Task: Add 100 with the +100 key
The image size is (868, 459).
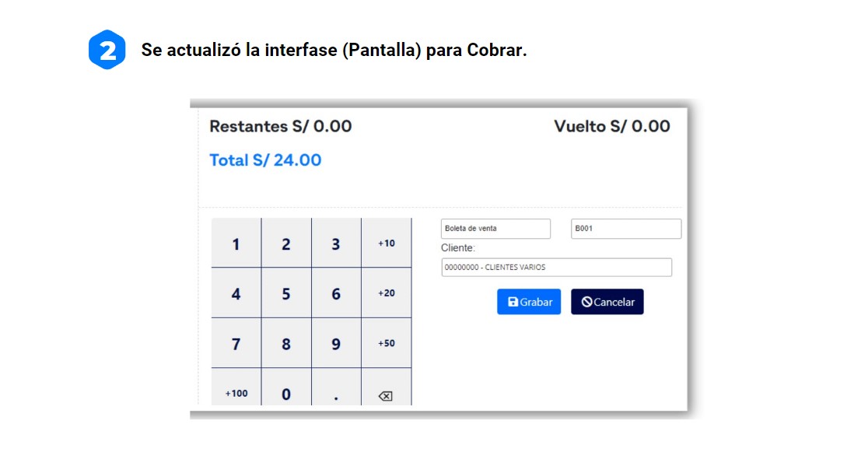Action: point(236,387)
